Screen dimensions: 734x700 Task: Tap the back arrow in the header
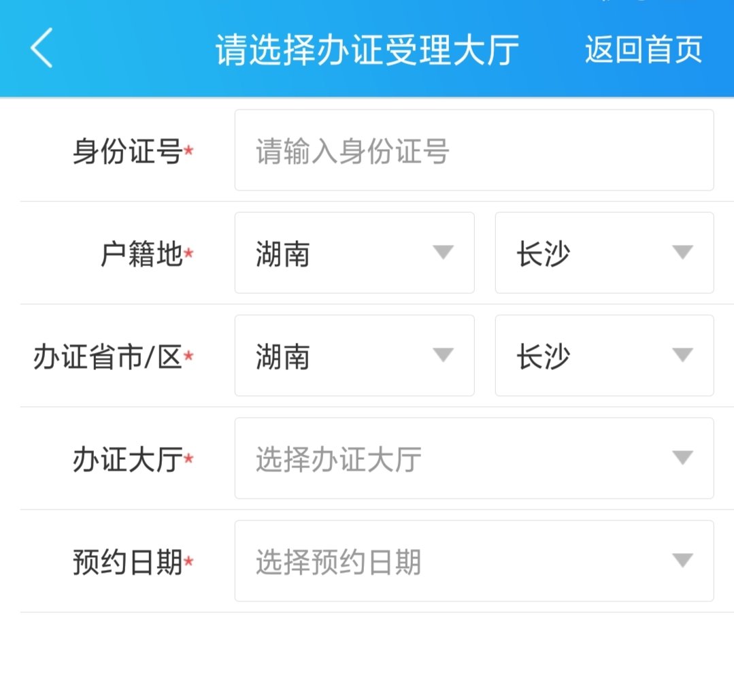(41, 49)
